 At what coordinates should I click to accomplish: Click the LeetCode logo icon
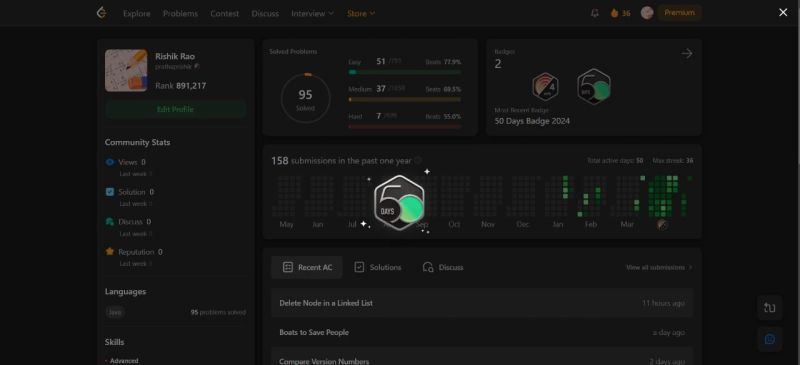tap(101, 13)
